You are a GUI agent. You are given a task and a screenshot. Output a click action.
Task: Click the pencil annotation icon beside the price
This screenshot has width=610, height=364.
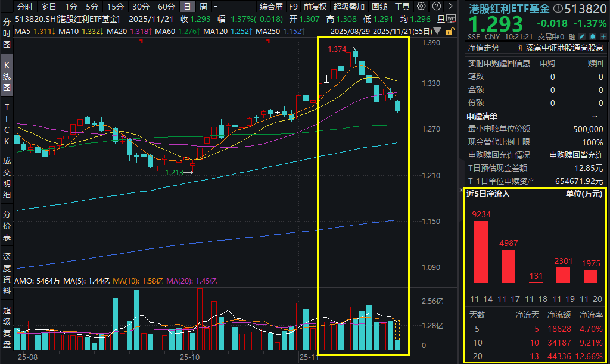pos(582,36)
